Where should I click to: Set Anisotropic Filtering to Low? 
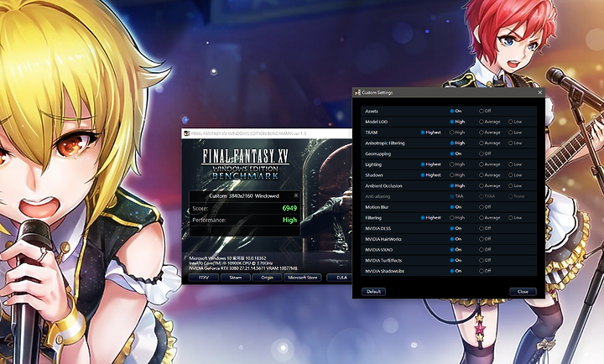(515, 143)
